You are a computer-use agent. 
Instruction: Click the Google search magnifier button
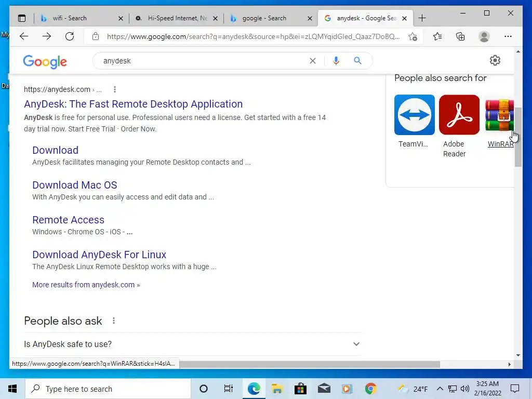click(x=357, y=61)
